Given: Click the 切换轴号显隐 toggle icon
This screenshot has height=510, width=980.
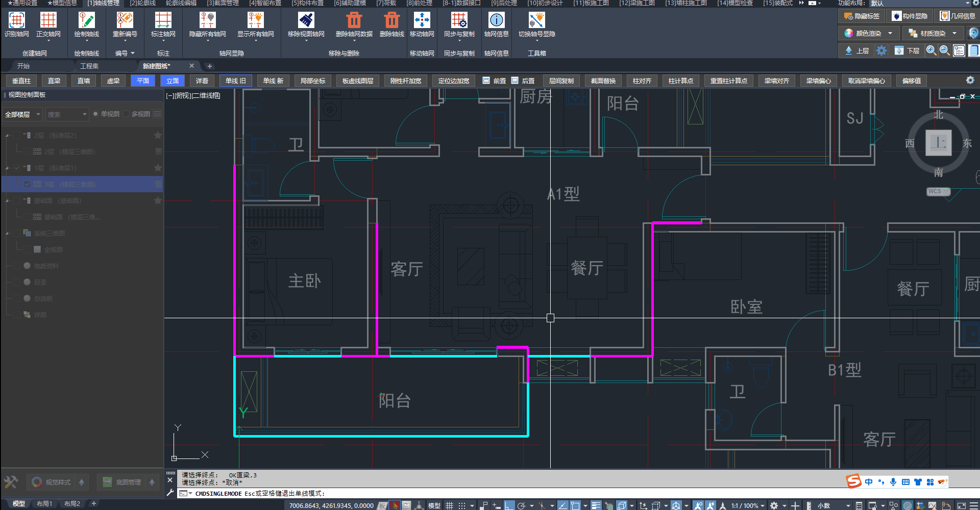Looking at the screenshot, I should [536, 21].
